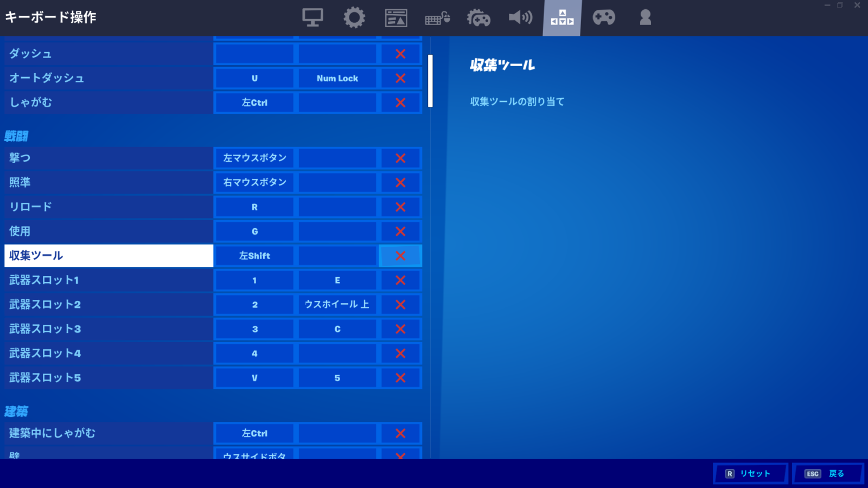
Task: Assign a secondary key for 武器スロット4
Action: coord(337,354)
